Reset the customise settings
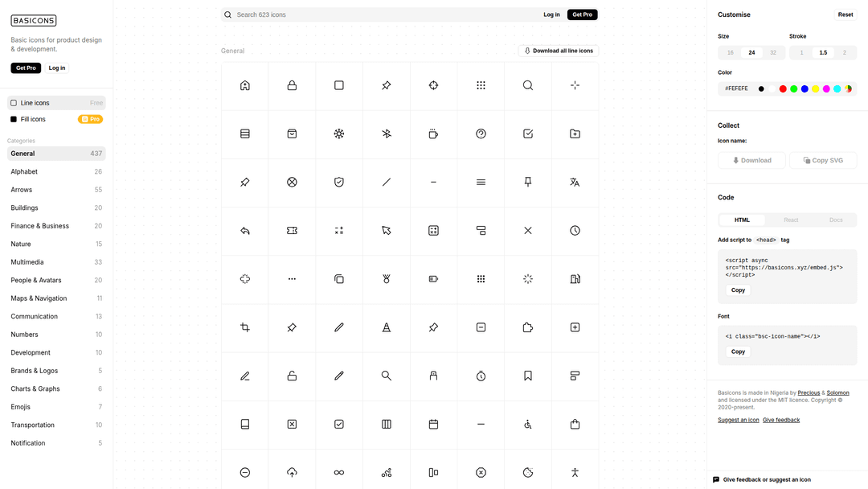This screenshot has width=868, height=489. [x=845, y=14]
